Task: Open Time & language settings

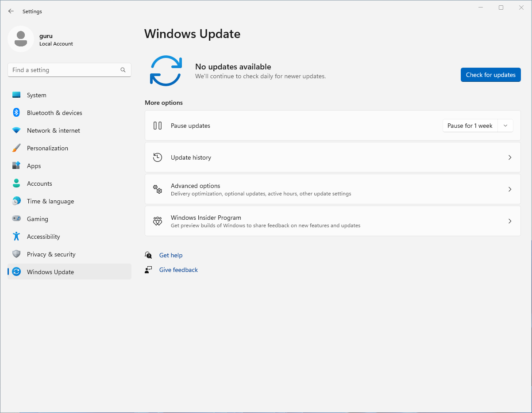Action: 69,201
